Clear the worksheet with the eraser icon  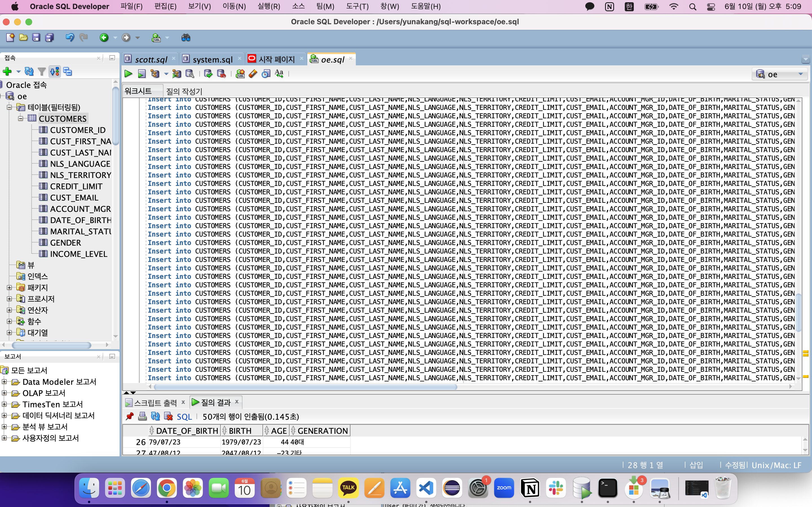253,74
